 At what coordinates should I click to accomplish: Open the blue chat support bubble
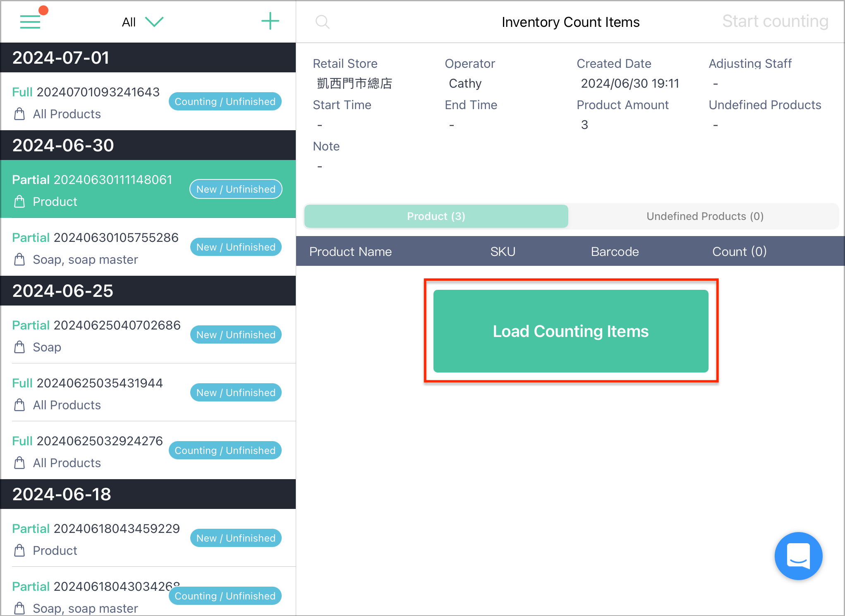point(798,556)
